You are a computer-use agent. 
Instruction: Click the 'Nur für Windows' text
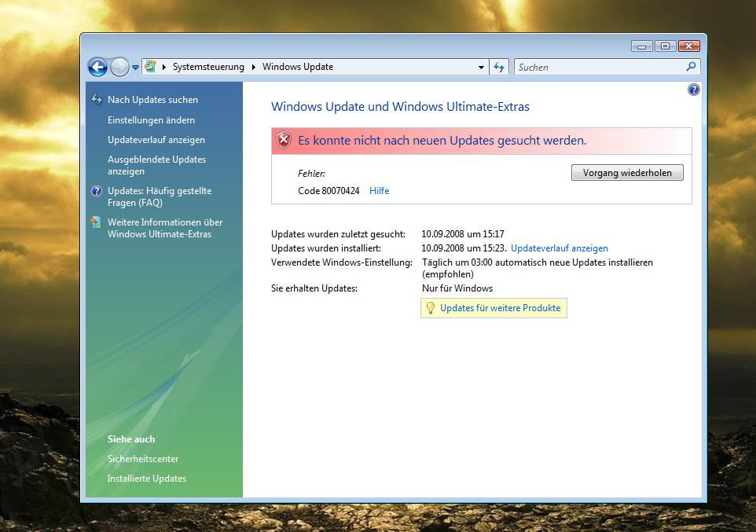pyautogui.click(x=457, y=288)
